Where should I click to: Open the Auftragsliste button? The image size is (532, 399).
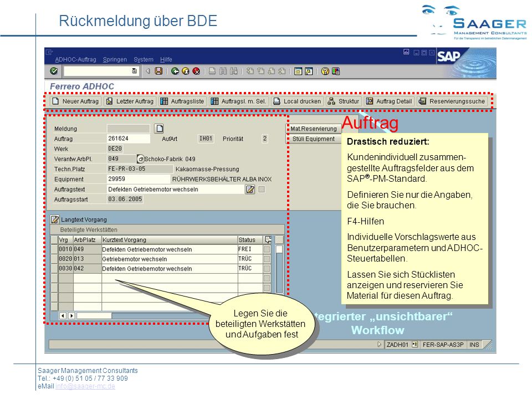182,101
